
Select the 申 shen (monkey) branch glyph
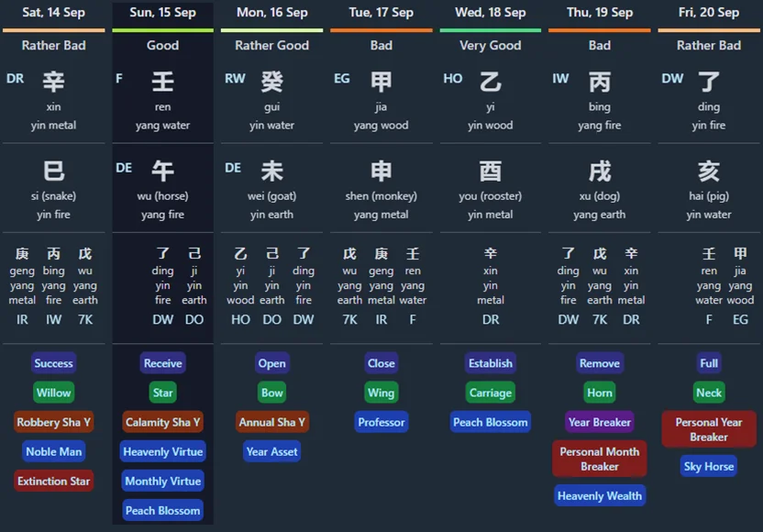[381, 172]
